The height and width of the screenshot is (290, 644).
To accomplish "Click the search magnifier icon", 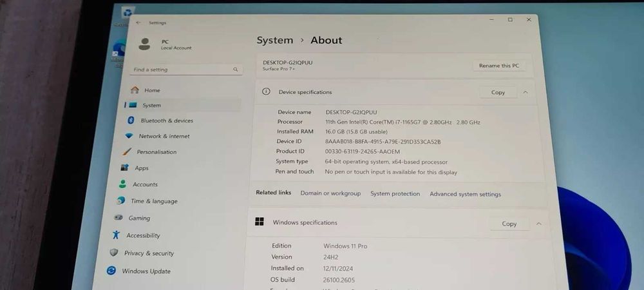I will 236,70.
